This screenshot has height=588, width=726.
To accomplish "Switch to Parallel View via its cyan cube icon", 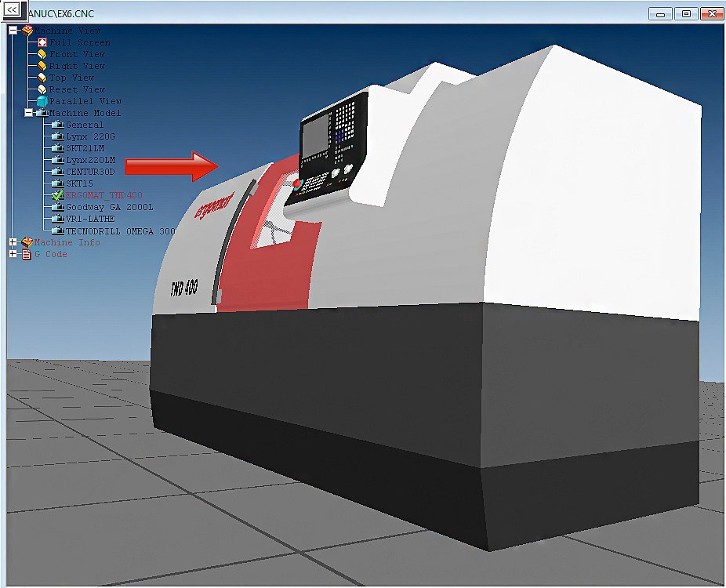I will 42,101.
